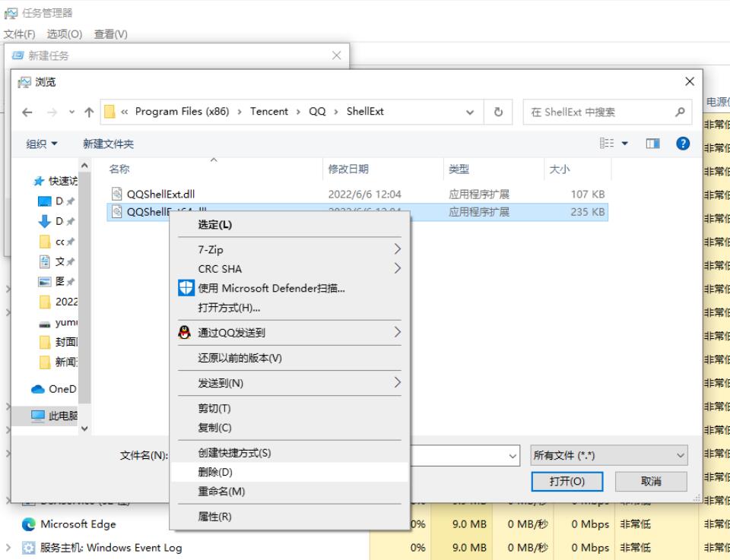The height and width of the screenshot is (560, 730).
Task: Expand the Windows Event Log service host row
Action: (x=8, y=548)
